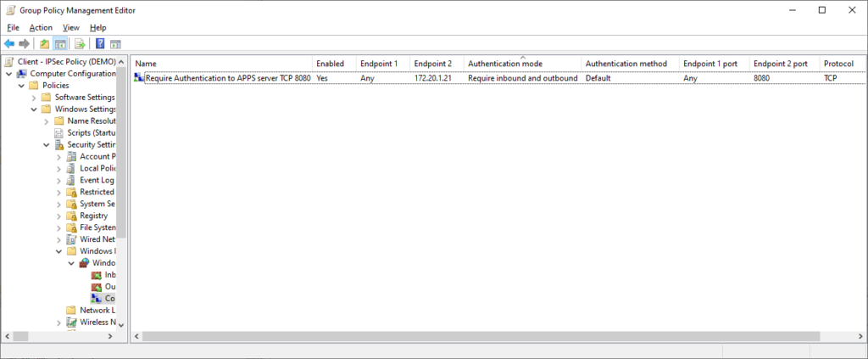
Task: Click the Up one level folder icon
Action: click(45, 44)
